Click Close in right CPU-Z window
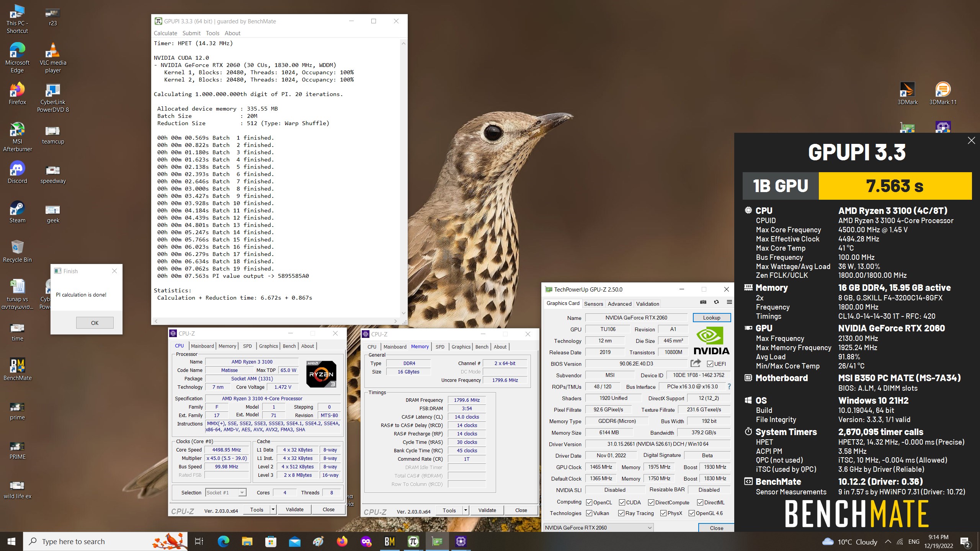 pyautogui.click(x=521, y=510)
